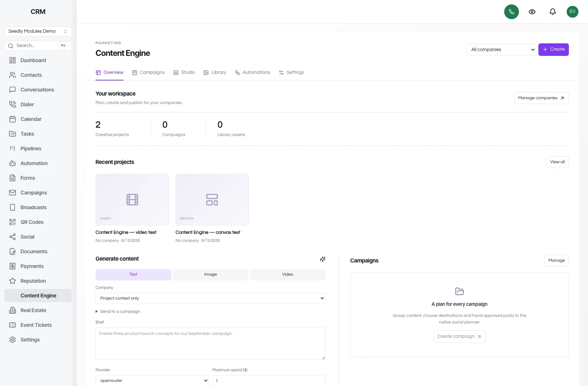Switch to the Studio tab
588x386 pixels.
pyautogui.click(x=184, y=72)
